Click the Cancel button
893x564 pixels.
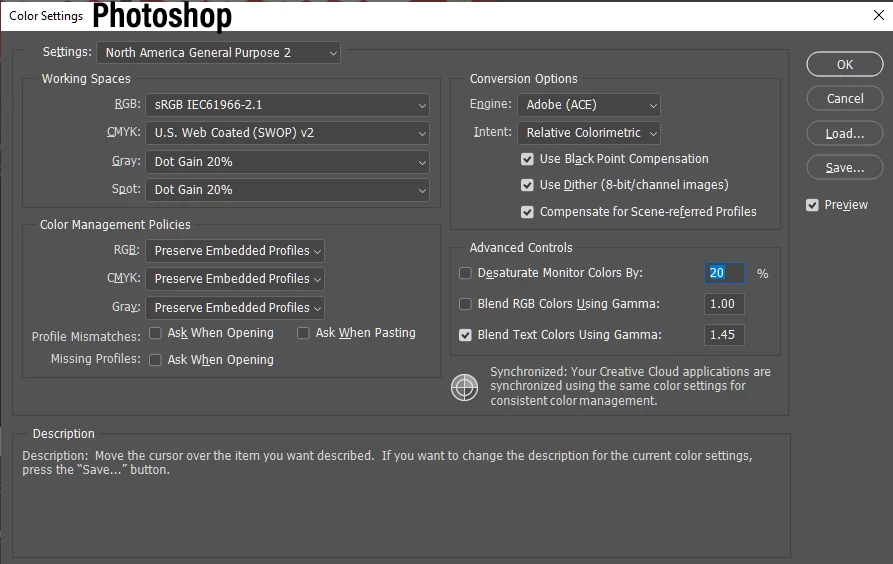point(845,99)
